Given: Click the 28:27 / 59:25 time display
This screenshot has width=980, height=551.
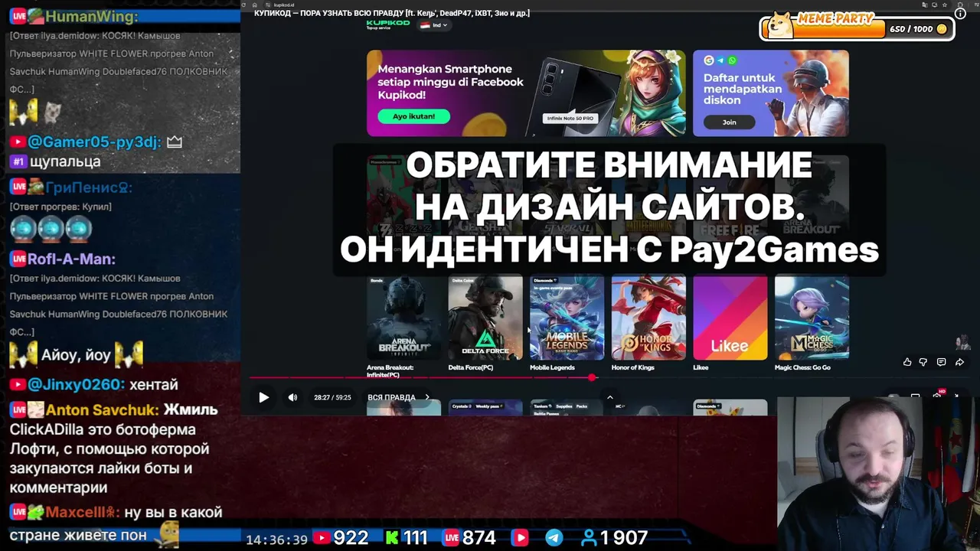Looking at the screenshot, I should (x=332, y=397).
